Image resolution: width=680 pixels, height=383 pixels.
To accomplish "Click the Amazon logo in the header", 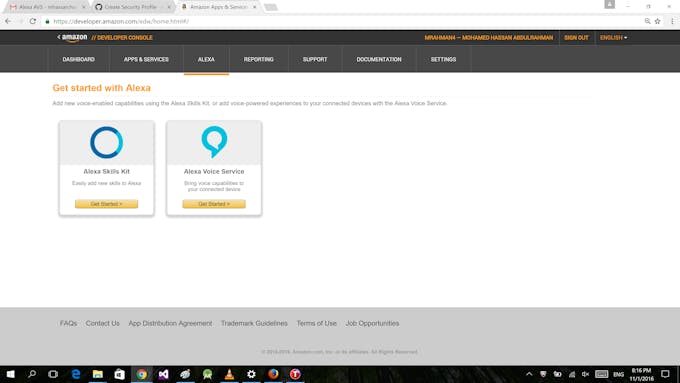I will [x=72, y=38].
